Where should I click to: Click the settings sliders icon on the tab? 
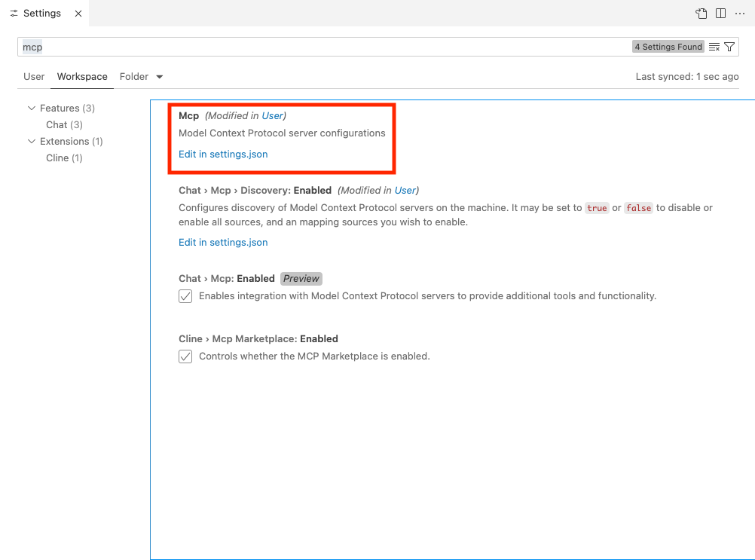click(x=12, y=13)
